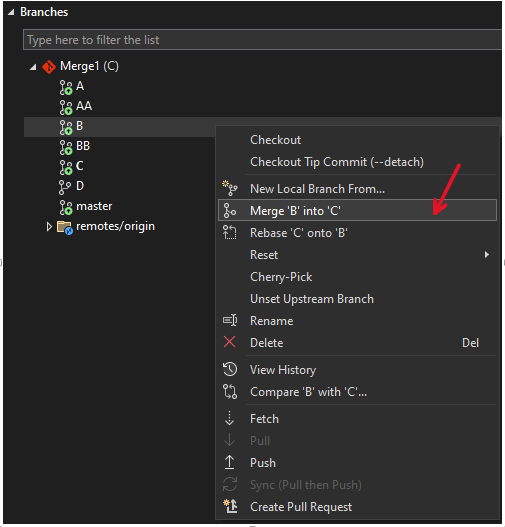Image resolution: width=505 pixels, height=527 pixels.
Task: Expand the remotes/origin folder
Action: pyautogui.click(x=49, y=227)
